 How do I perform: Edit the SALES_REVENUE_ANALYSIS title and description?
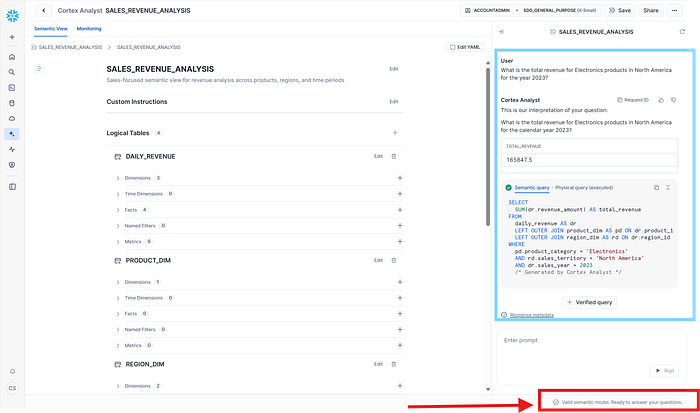tap(394, 69)
